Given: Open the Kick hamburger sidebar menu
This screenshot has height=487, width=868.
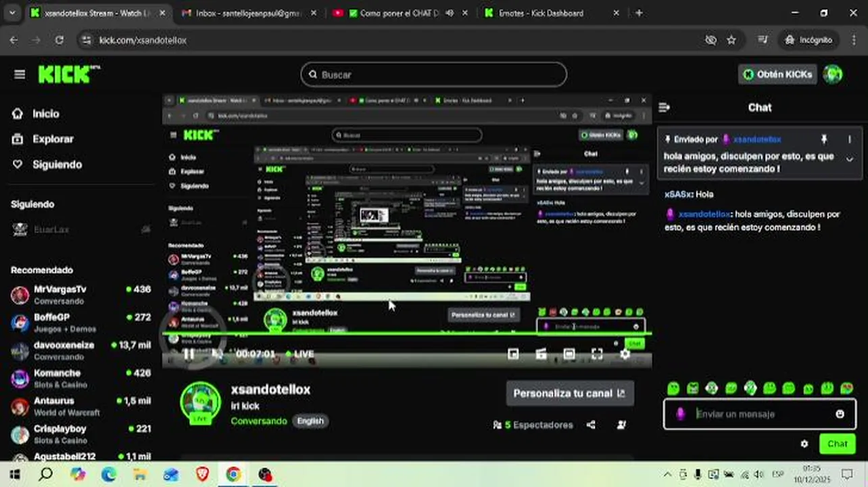Looking at the screenshot, I should 19,74.
